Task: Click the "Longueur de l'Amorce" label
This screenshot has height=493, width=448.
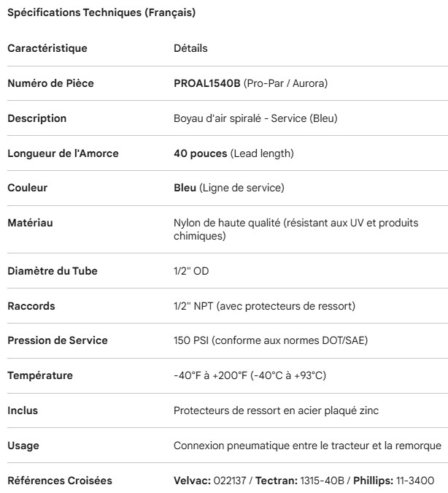Action: coord(63,153)
